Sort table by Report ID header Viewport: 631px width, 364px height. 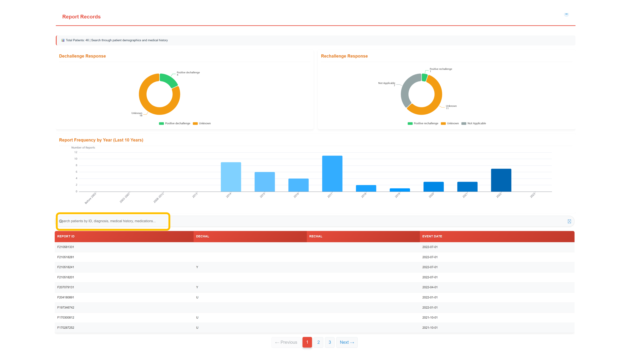(66, 236)
